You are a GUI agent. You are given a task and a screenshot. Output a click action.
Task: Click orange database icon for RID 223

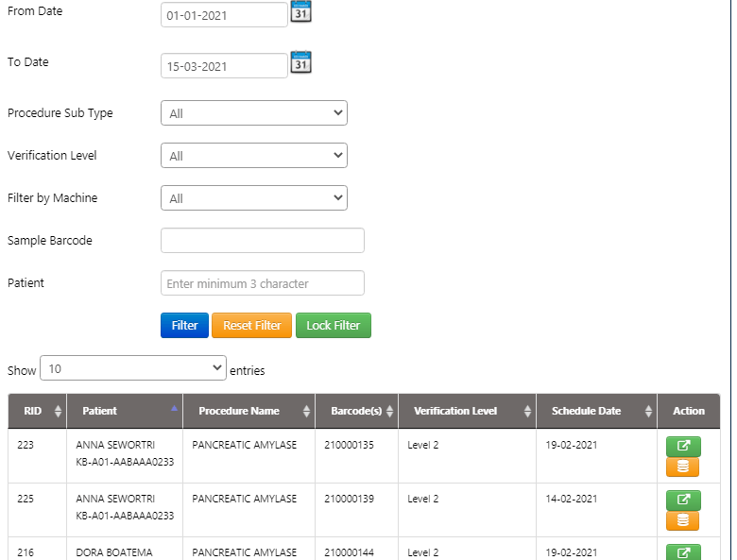tap(683, 467)
